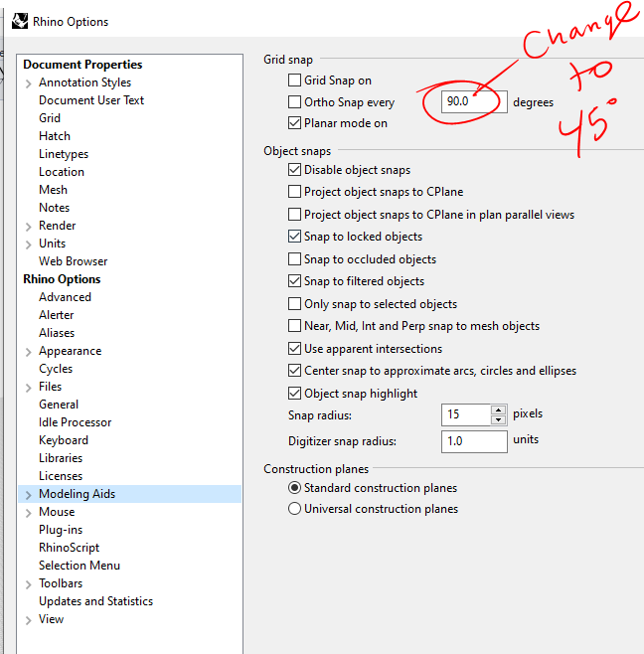Screen dimensions: 644x654
Task: Expand the Annotation Styles tree node
Action: click(x=29, y=83)
